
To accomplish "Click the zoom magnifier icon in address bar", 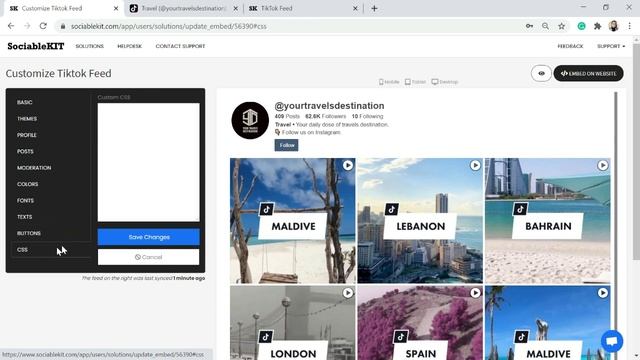I will [x=545, y=26].
